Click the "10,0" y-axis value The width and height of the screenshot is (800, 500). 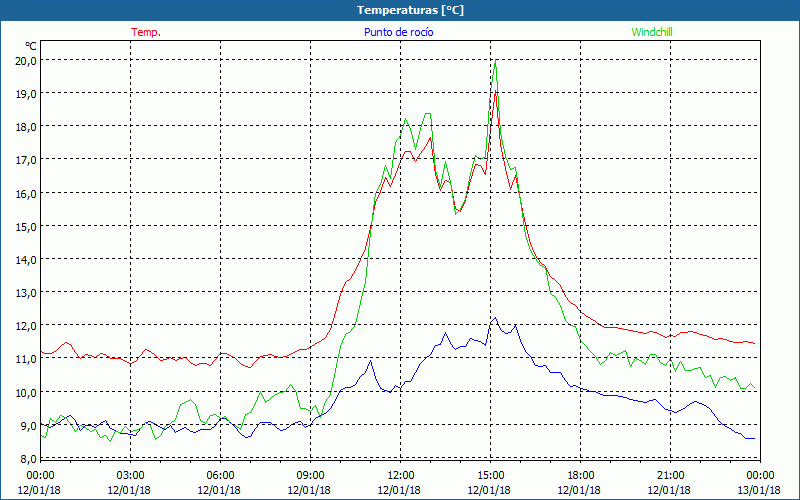[26, 392]
